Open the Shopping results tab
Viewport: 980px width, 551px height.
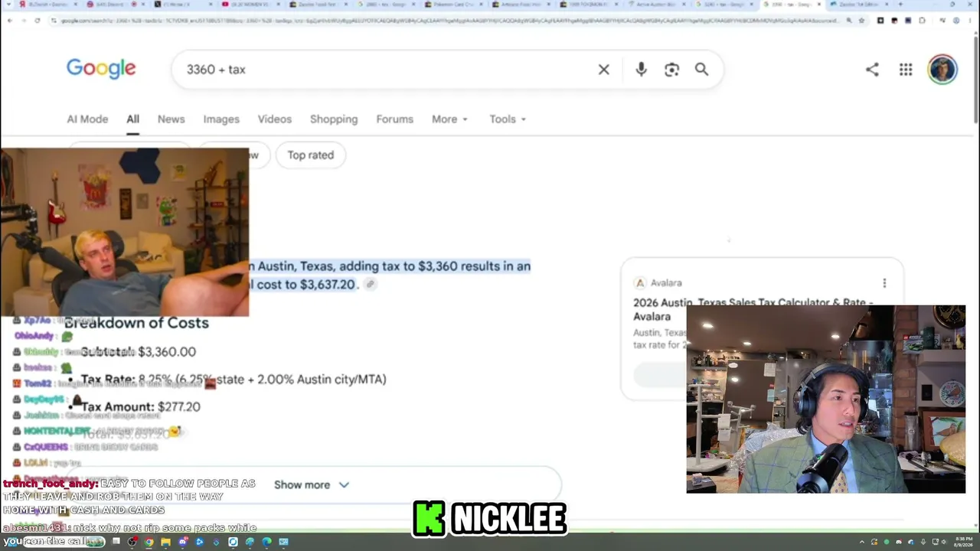(x=334, y=119)
